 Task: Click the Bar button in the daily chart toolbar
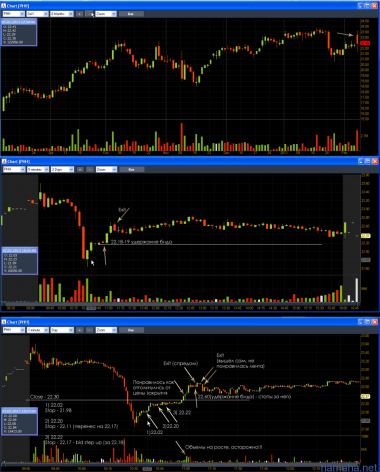[x=131, y=14]
